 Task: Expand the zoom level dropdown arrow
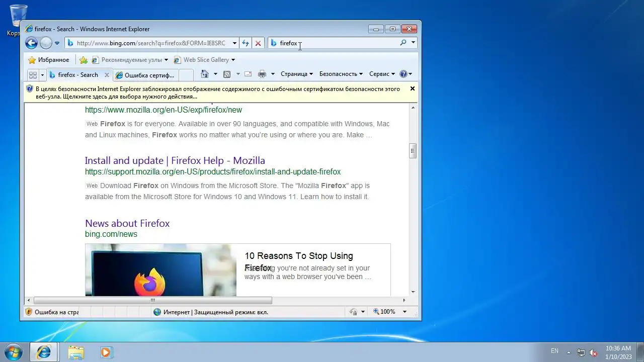[x=405, y=312]
